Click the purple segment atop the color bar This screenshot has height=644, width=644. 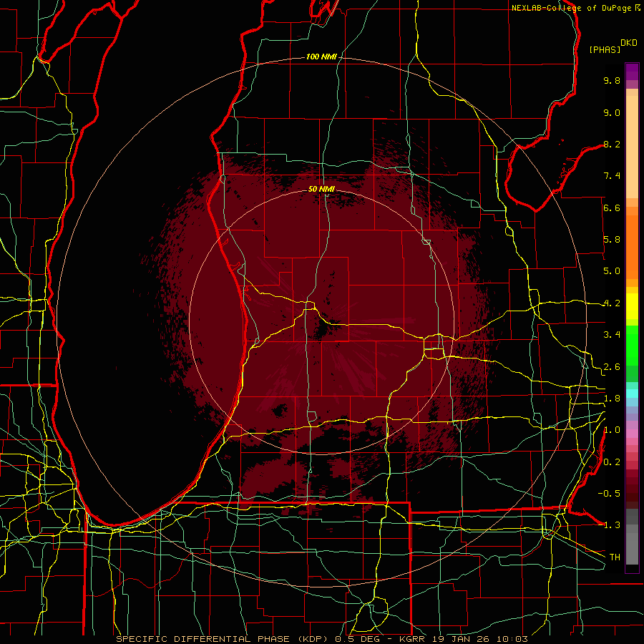click(x=632, y=72)
